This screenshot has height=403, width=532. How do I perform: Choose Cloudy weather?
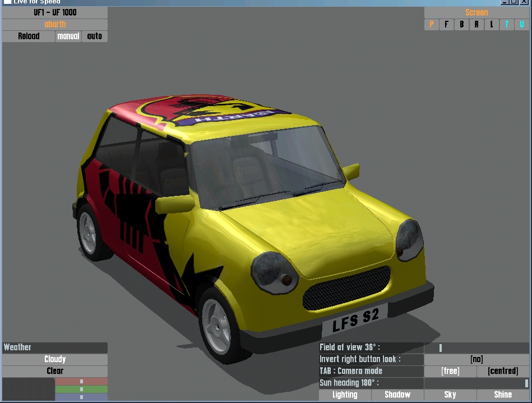point(54,360)
